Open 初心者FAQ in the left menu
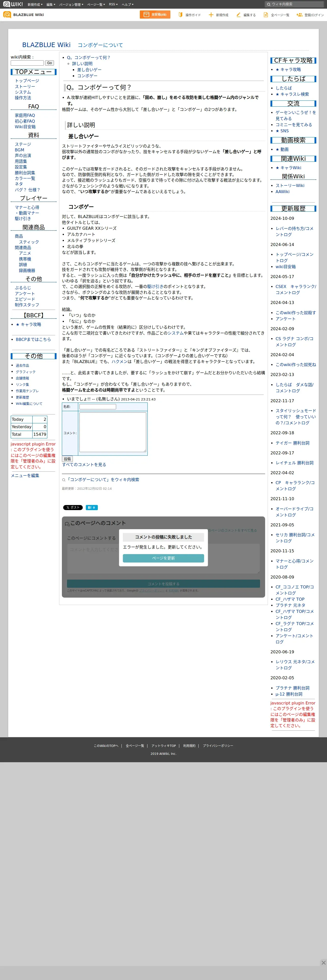The height and width of the screenshot is (980, 327). point(25,121)
